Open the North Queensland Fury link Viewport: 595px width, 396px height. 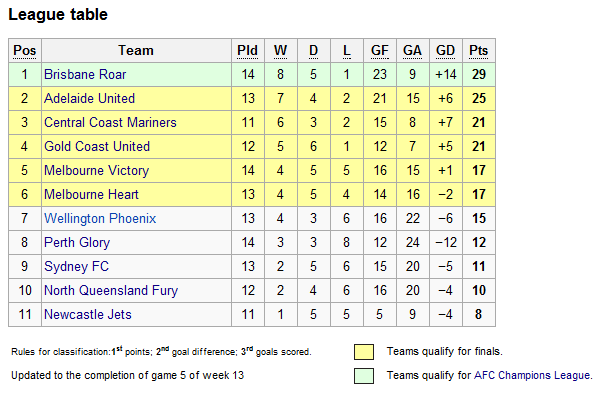point(111,291)
